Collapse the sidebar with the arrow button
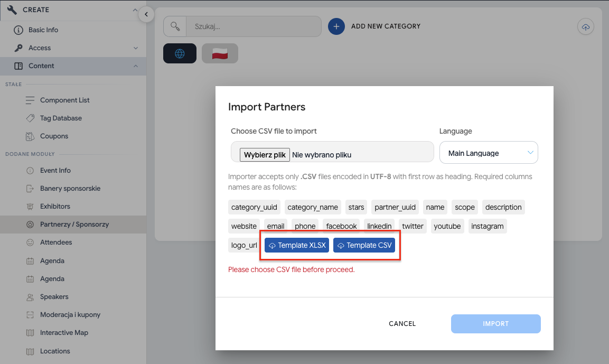The height and width of the screenshot is (364, 609). tap(146, 14)
